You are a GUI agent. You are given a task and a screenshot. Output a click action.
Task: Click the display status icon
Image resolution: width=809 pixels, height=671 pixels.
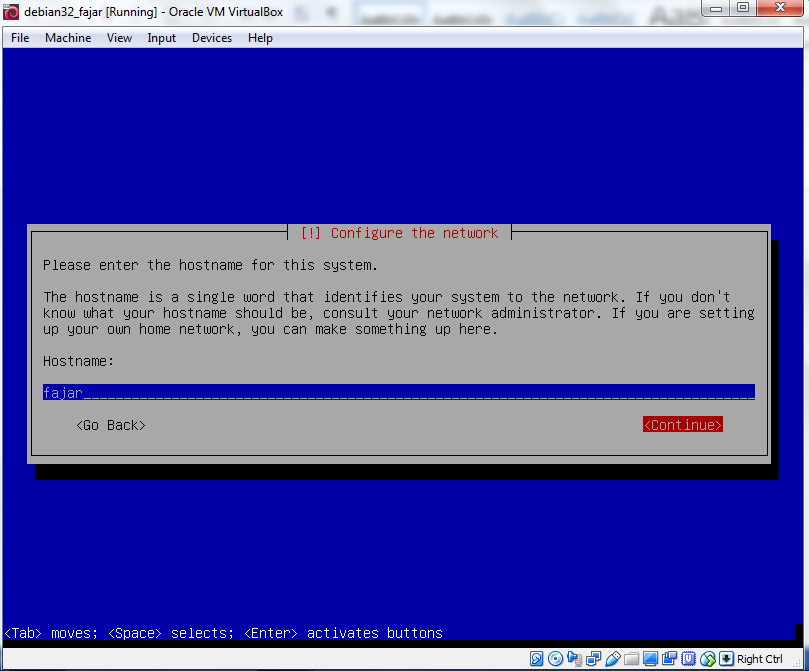(650, 659)
